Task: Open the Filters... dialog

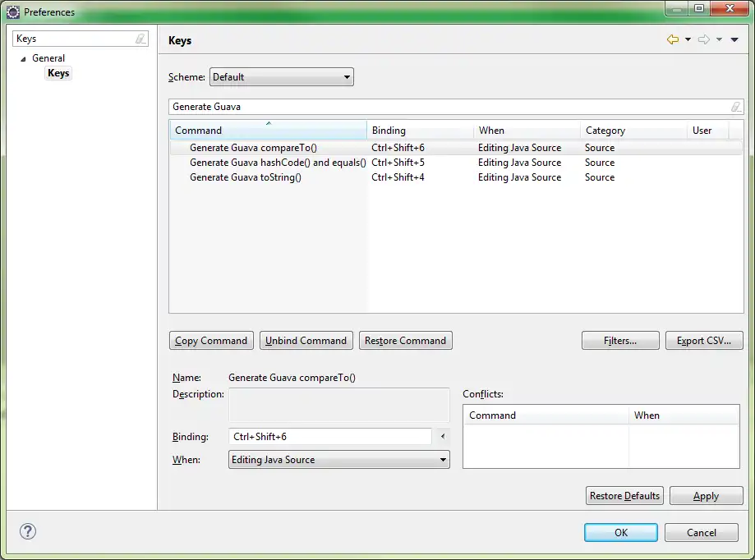Action: click(x=620, y=341)
